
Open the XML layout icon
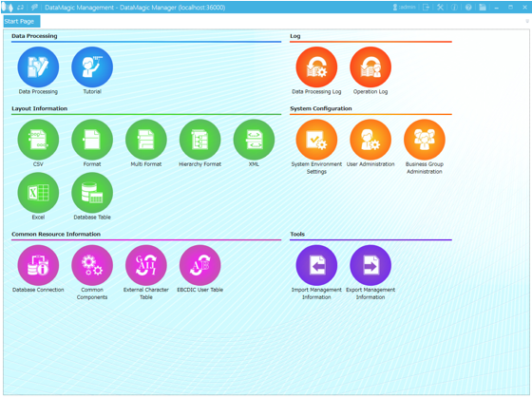point(254,140)
